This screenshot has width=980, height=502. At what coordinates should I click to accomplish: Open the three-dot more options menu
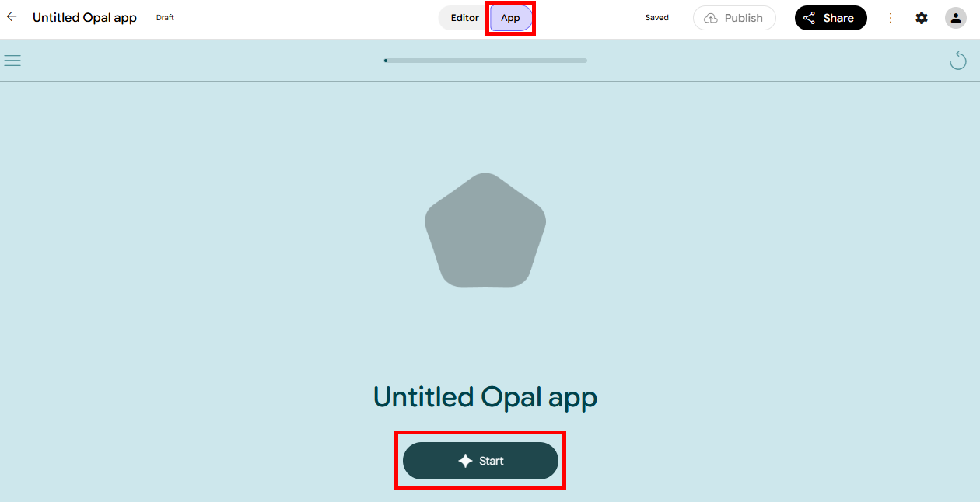point(891,18)
